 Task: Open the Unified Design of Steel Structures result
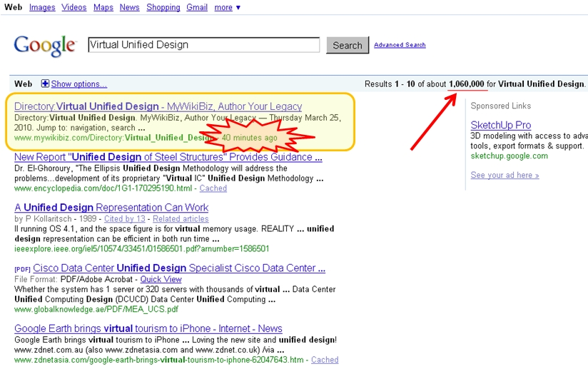[x=168, y=157]
